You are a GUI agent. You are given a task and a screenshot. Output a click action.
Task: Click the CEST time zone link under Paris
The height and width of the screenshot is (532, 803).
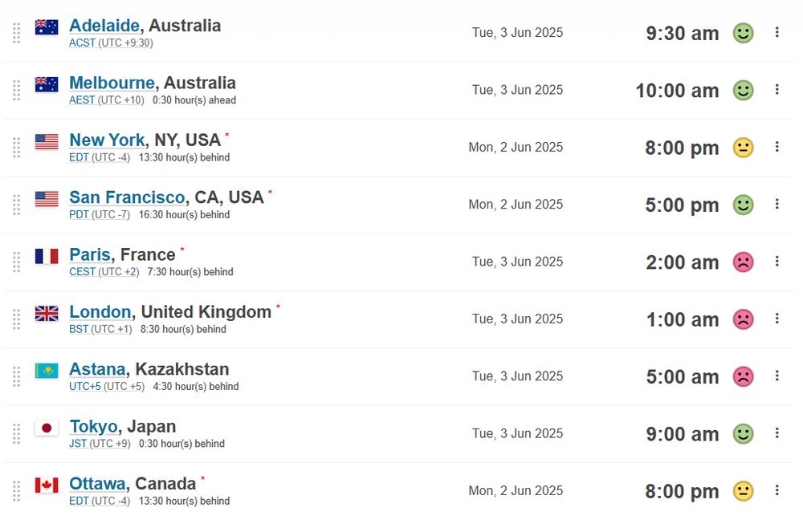pos(83,272)
